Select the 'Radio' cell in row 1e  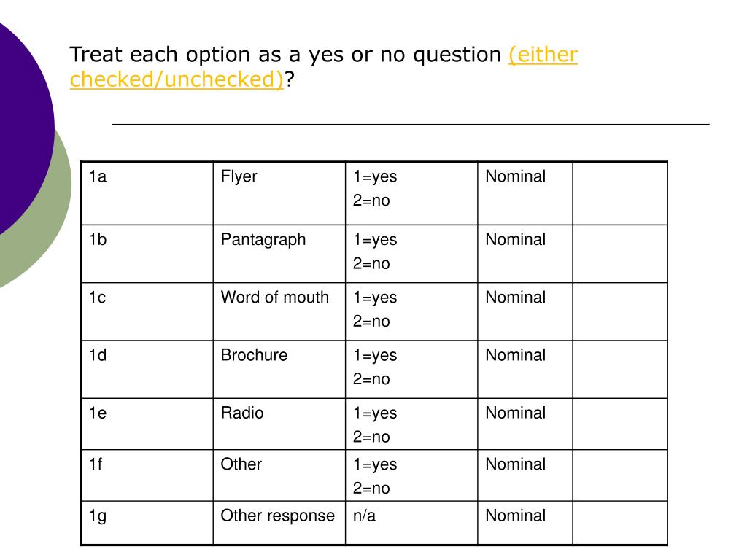[x=279, y=424]
